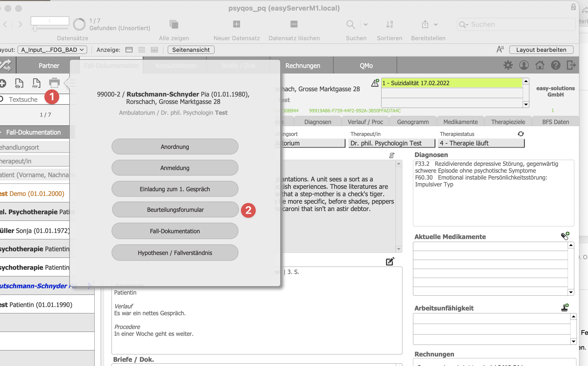Viewport: 588px width, 366px height.
Task: Expand the Suchen options chevron
Action: coord(366,25)
